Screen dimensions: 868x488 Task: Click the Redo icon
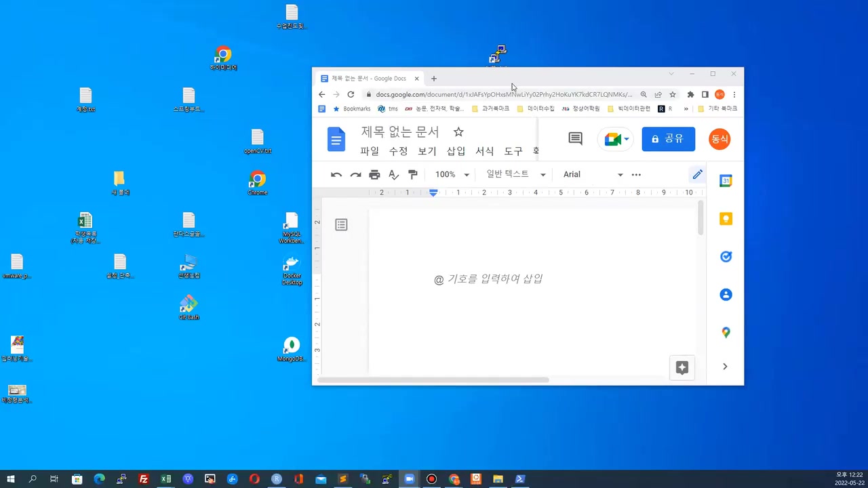[355, 174]
